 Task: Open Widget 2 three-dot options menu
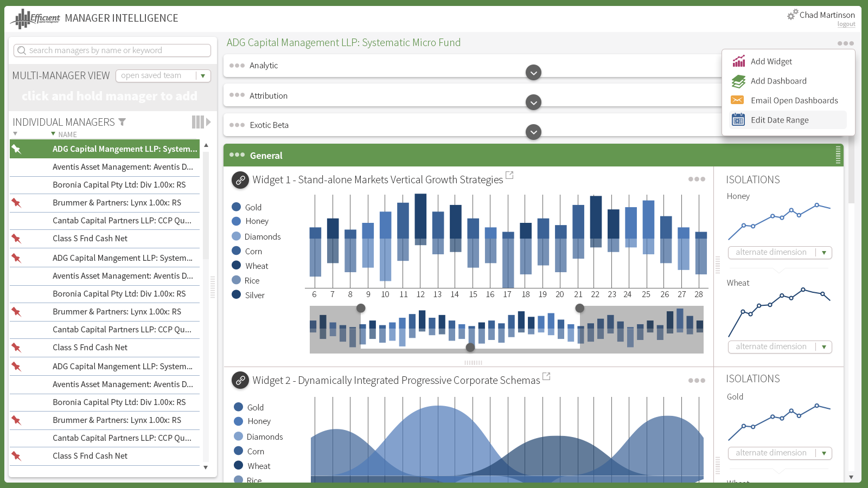click(697, 381)
